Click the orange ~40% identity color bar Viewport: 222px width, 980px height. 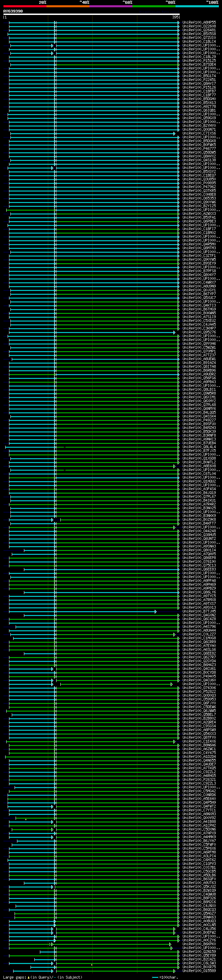[68, 6]
